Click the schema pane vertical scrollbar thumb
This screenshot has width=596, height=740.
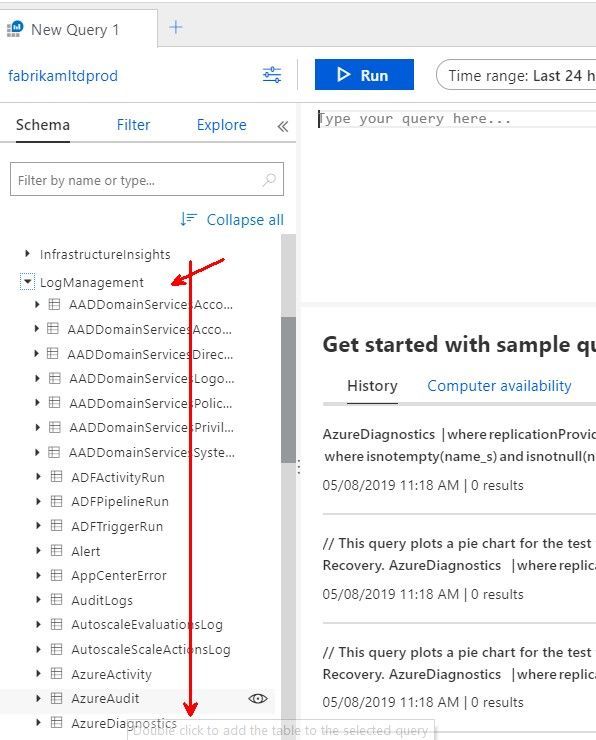(288, 389)
